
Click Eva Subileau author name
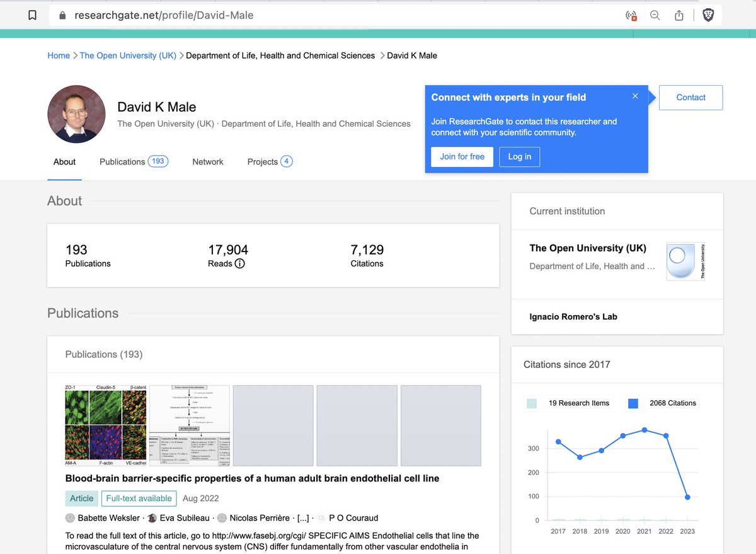point(185,518)
